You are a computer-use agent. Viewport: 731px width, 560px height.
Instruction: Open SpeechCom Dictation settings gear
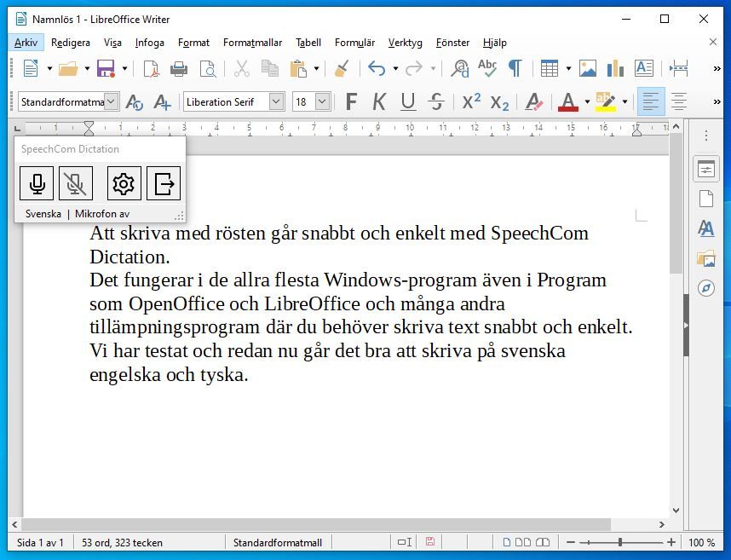tap(124, 183)
